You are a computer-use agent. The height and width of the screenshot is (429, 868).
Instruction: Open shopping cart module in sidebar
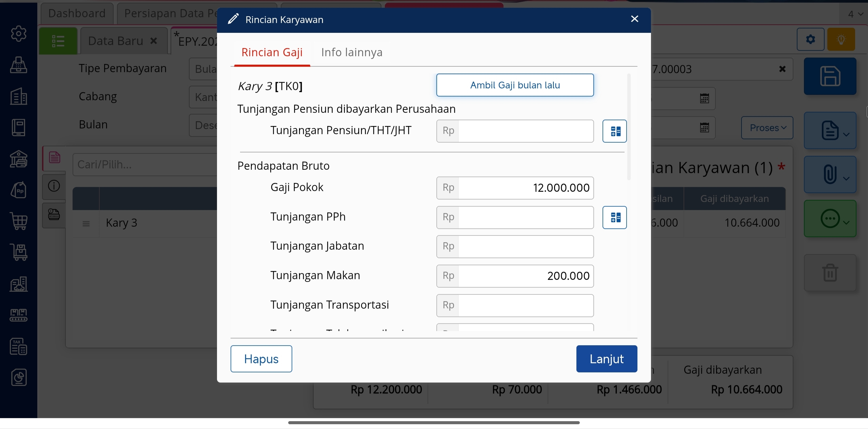(x=19, y=221)
